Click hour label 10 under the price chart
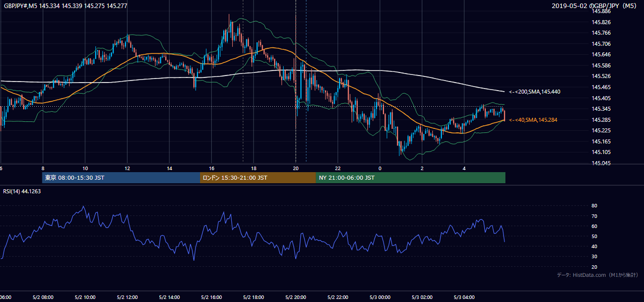Screen dimensions: 644x302 [85, 169]
